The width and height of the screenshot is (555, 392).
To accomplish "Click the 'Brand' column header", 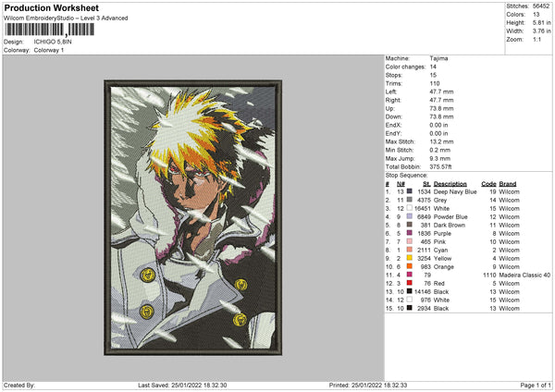I will tap(508, 184).
